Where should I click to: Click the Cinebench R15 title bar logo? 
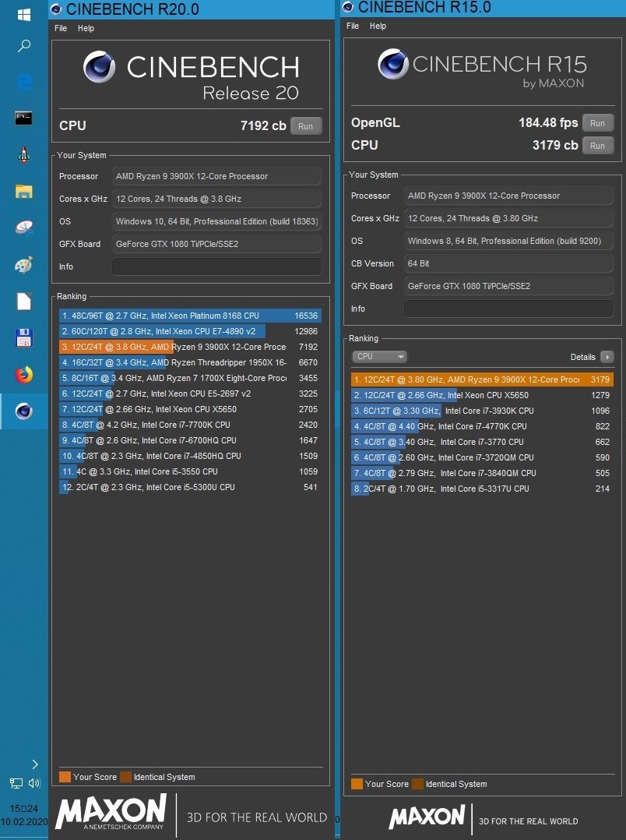click(348, 7)
